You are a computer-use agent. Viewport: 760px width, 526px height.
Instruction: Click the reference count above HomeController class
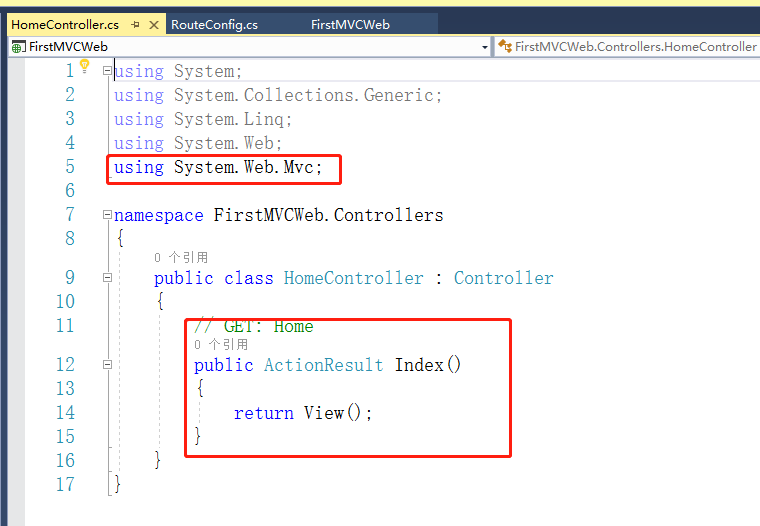(181, 257)
